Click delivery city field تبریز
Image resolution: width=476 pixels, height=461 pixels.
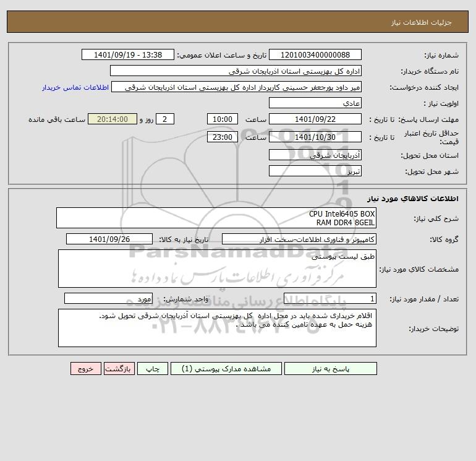[x=315, y=171]
